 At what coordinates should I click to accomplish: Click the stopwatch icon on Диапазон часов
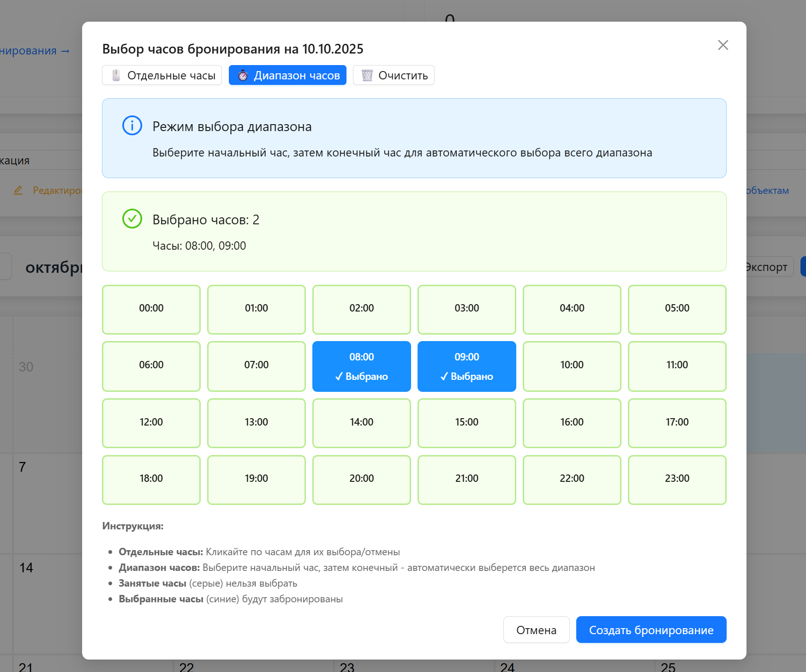243,75
